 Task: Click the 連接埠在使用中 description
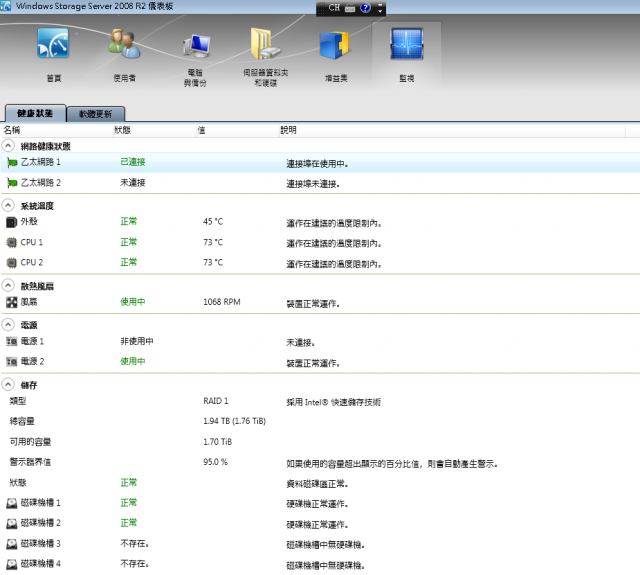coord(317,164)
